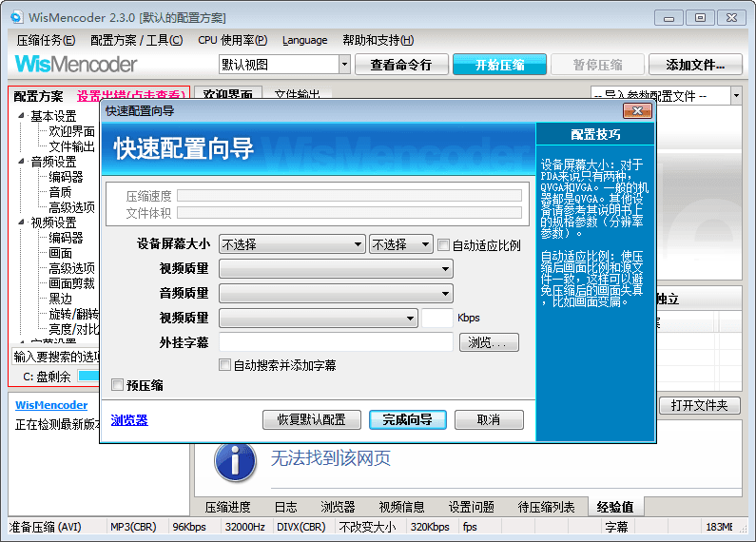This screenshot has width=756, height=542.
Task: Click the blue info icon on the web page
Action: [235, 460]
